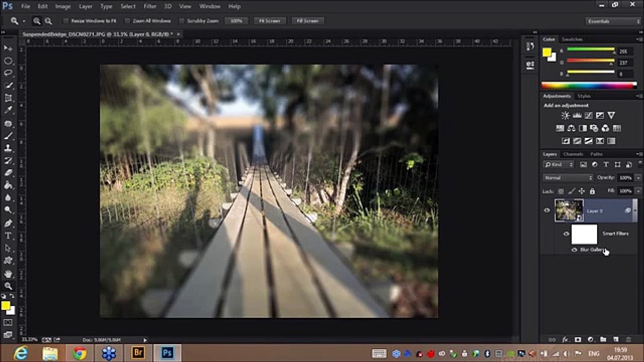Screen dimensions: 644x362
Task: Open the Normal blend mode dropdown
Action: point(568,178)
